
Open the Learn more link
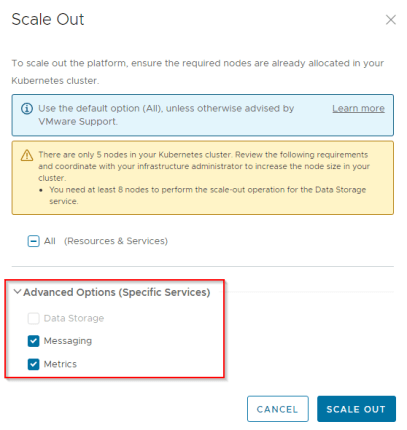(x=358, y=108)
